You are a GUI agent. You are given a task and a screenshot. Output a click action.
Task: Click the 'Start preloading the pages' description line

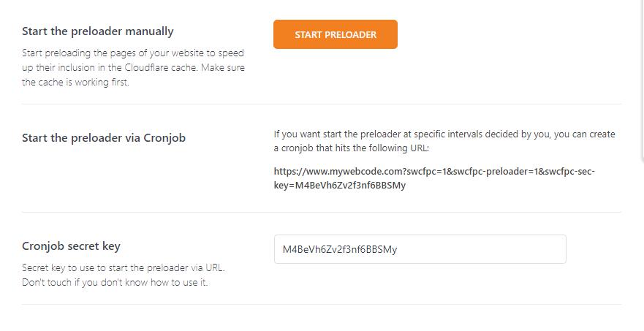tap(133, 53)
